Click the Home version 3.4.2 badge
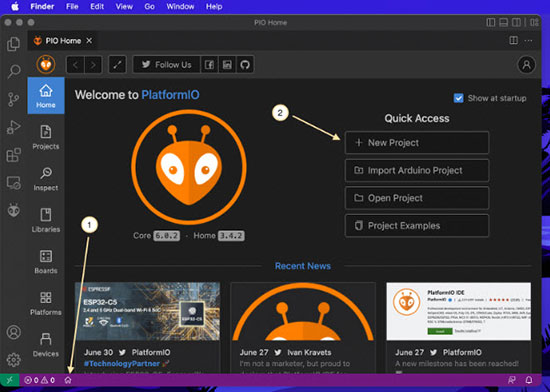This screenshot has width=550, height=392. tap(231, 236)
